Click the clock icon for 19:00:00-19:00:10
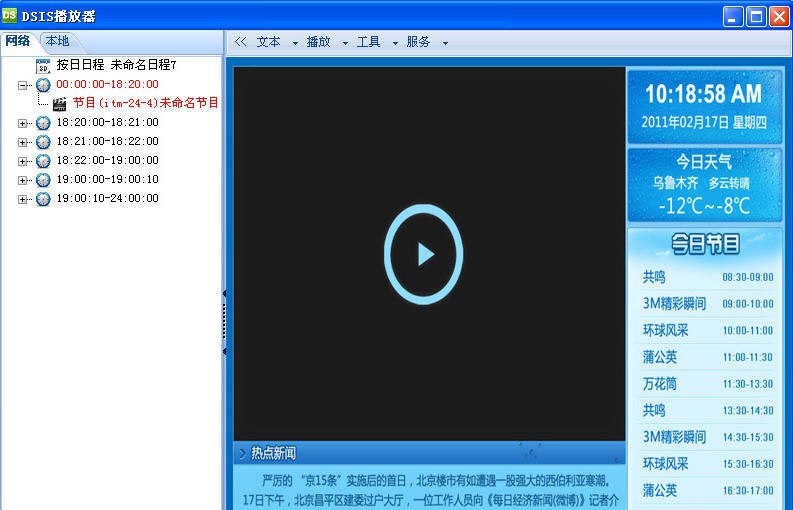The width and height of the screenshot is (793, 510). 43,180
